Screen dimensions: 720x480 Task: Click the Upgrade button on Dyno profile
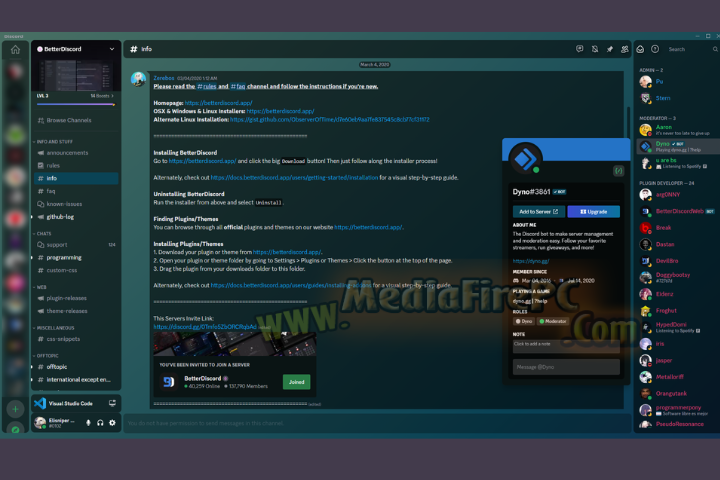pyautogui.click(x=593, y=211)
